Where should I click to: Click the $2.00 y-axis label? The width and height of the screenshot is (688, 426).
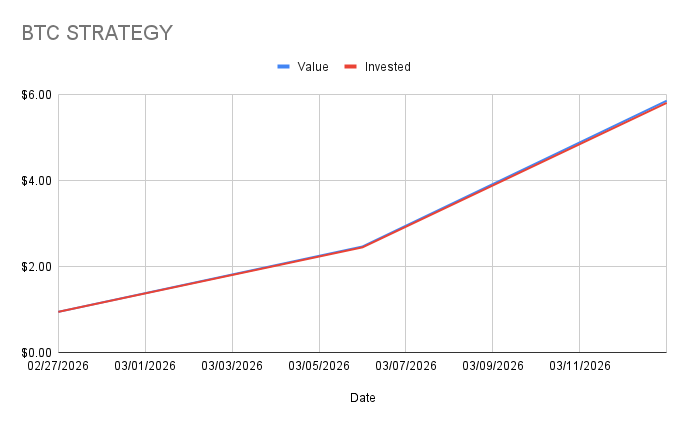(x=36, y=267)
